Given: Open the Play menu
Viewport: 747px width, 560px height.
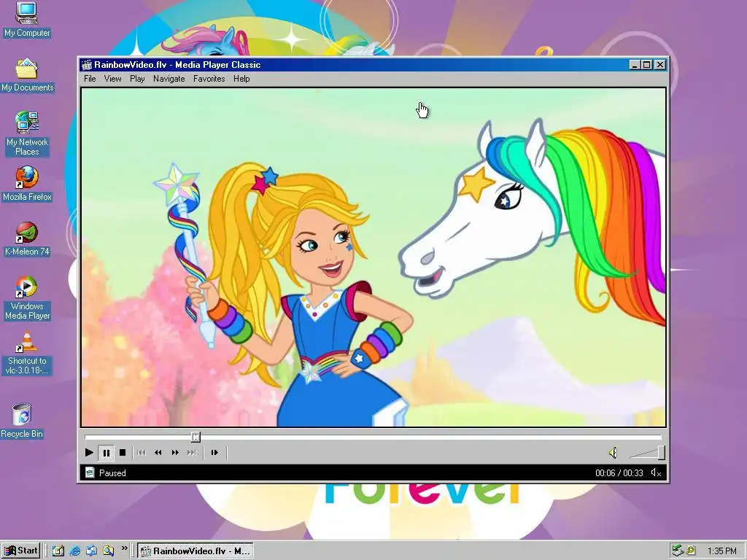Looking at the screenshot, I should (x=137, y=79).
